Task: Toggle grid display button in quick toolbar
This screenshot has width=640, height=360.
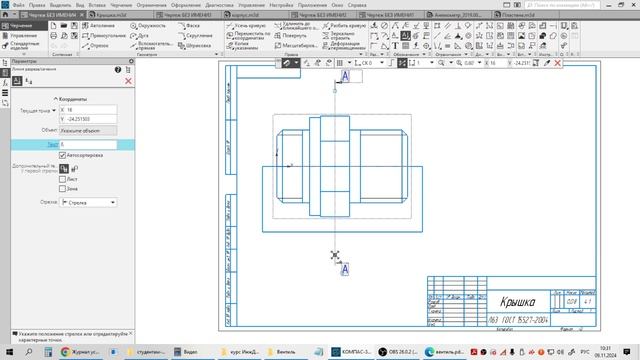Action: click(340, 63)
